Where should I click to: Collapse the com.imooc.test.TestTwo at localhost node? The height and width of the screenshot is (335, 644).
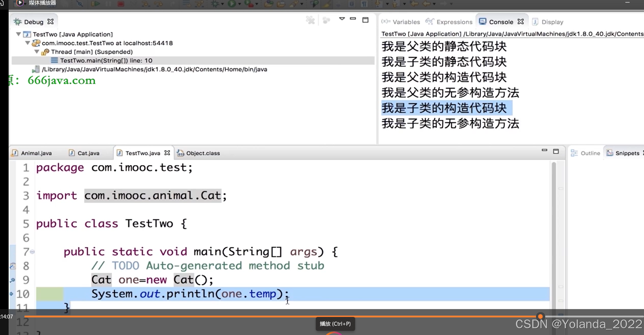pyautogui.click(x=27, y=43)
